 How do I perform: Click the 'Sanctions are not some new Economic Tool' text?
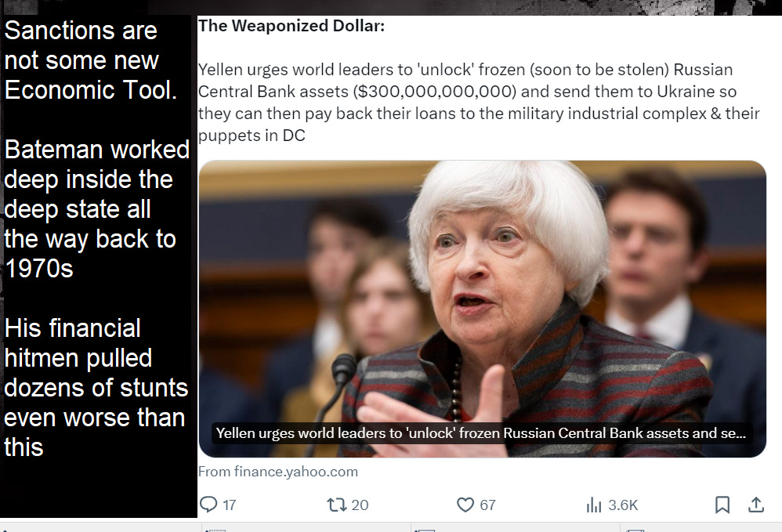91,60
